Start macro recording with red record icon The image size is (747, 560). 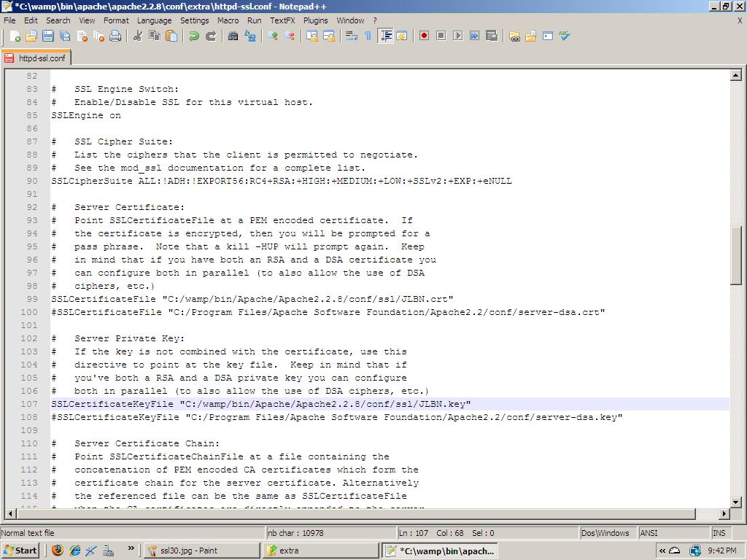424,36
